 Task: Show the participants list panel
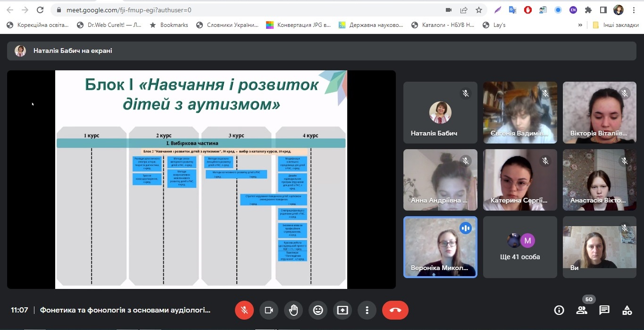pyautogui.click(x=582, y=310)
